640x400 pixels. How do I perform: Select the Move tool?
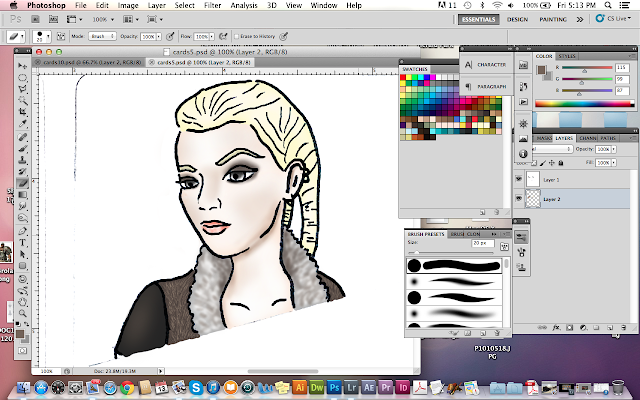coord(22,66)
